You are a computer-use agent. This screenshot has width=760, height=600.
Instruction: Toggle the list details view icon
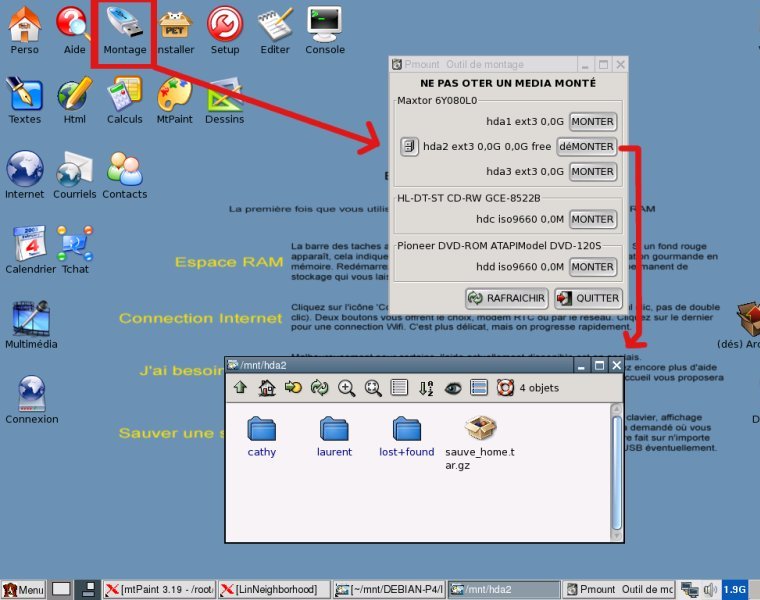point(399,388)
